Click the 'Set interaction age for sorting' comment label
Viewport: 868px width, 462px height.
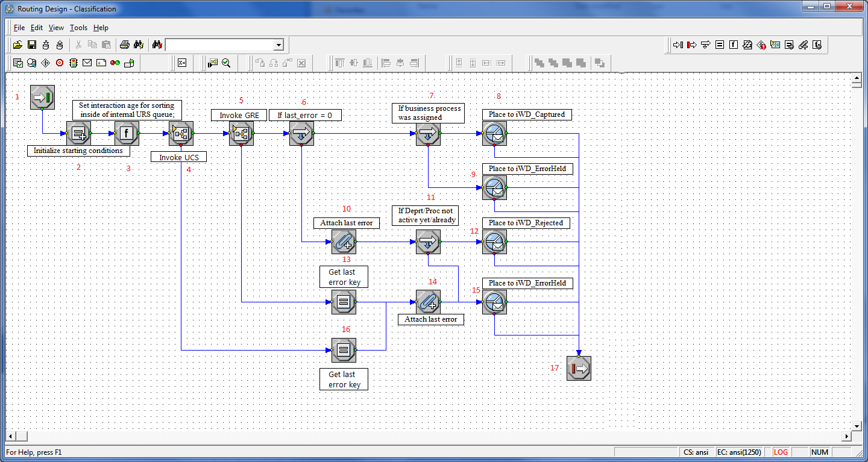tap(127, 110)
